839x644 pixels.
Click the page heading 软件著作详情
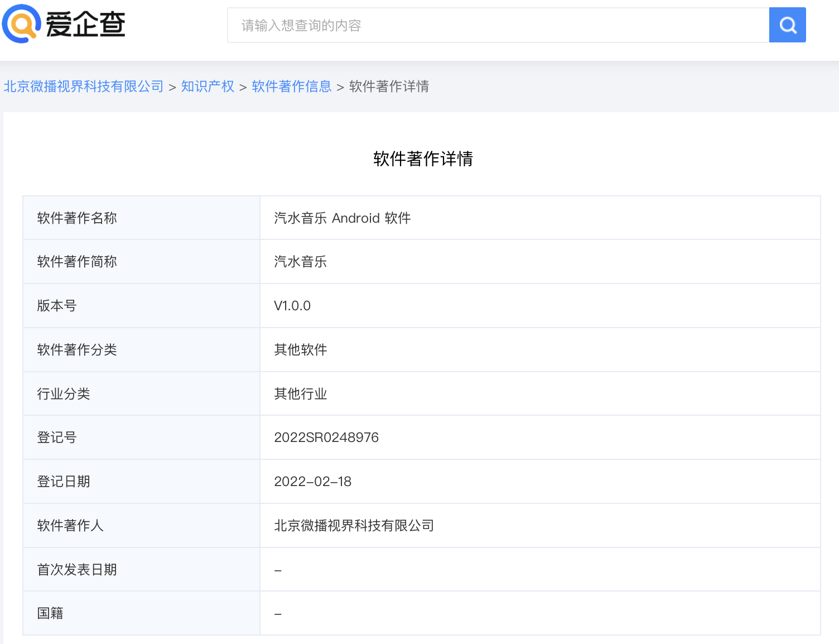click(423, 158)
